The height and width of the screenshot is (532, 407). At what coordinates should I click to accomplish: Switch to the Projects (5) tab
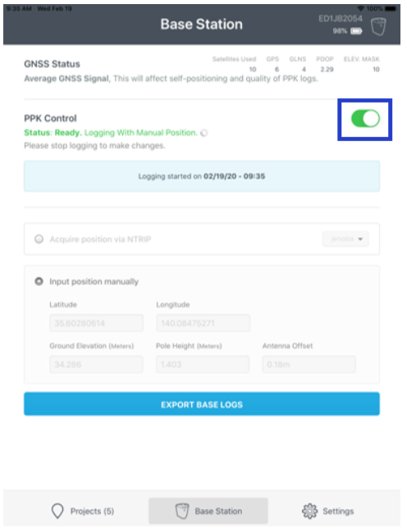pyautogui.click(x=83, y=511)
